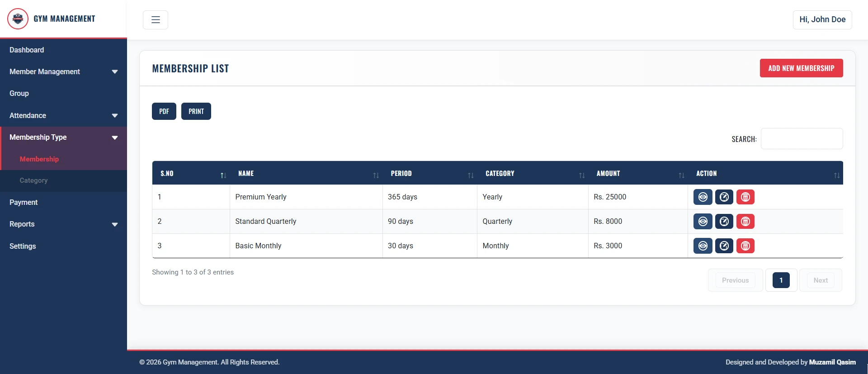This screenshot has width=868, height=374.
Task: Expand the Attendance submenu arrow
Action: 115,116
